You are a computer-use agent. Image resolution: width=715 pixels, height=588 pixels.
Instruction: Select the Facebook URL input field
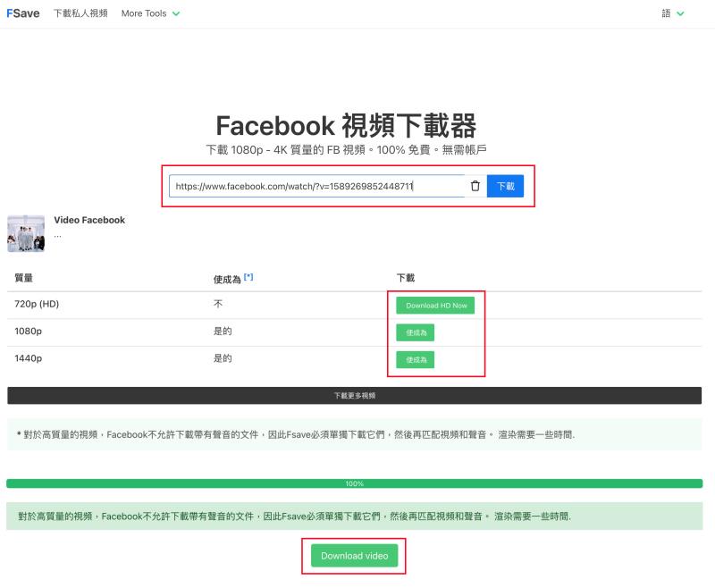(313, 186)
